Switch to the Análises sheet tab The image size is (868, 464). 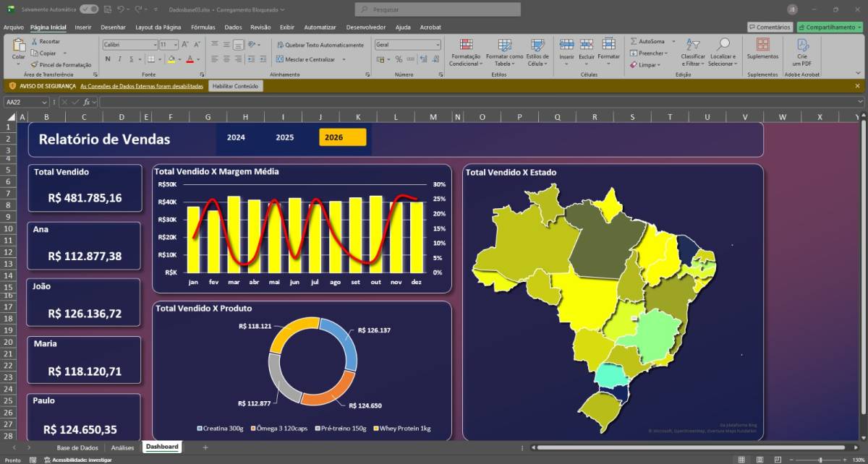click(x=123, y=447)
